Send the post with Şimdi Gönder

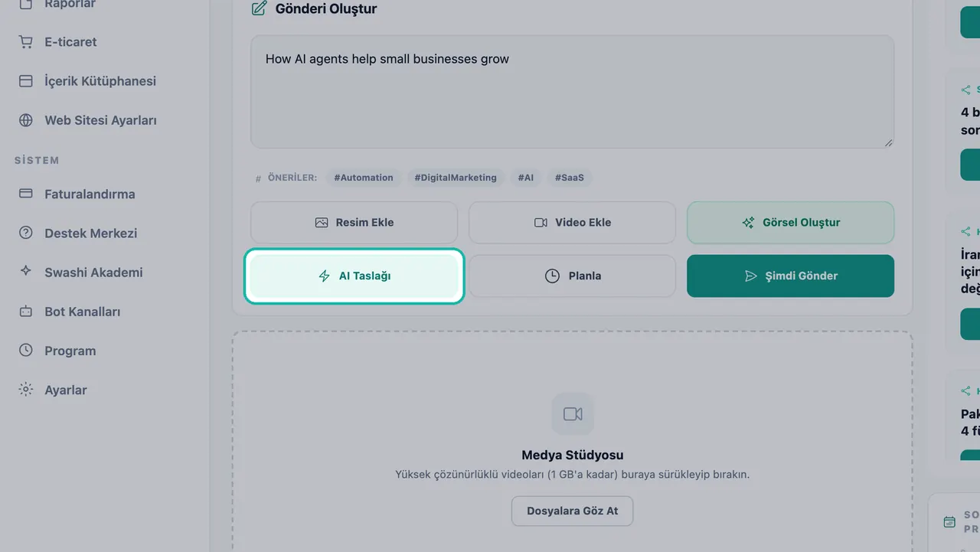coord(791,276)
